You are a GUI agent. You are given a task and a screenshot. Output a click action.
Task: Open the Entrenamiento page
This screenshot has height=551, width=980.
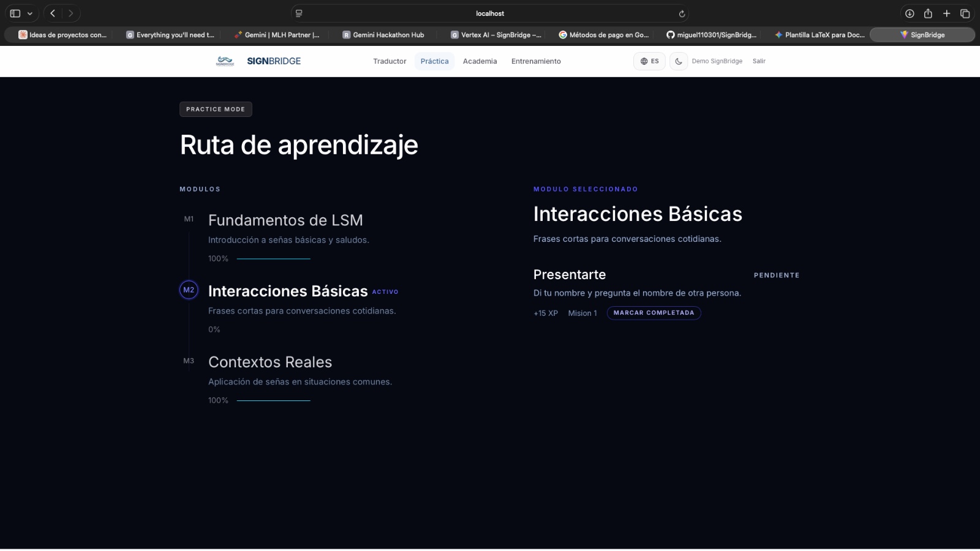coord(536,61)
